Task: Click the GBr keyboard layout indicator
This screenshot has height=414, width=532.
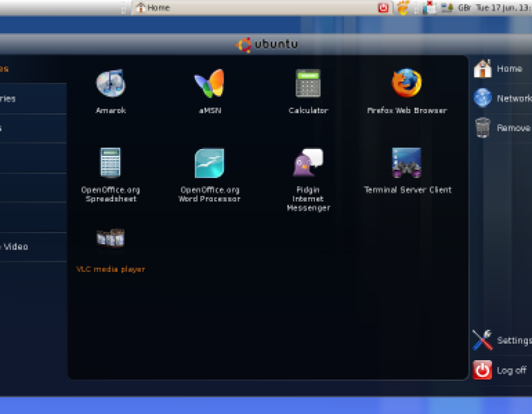Action: (464, 8)
